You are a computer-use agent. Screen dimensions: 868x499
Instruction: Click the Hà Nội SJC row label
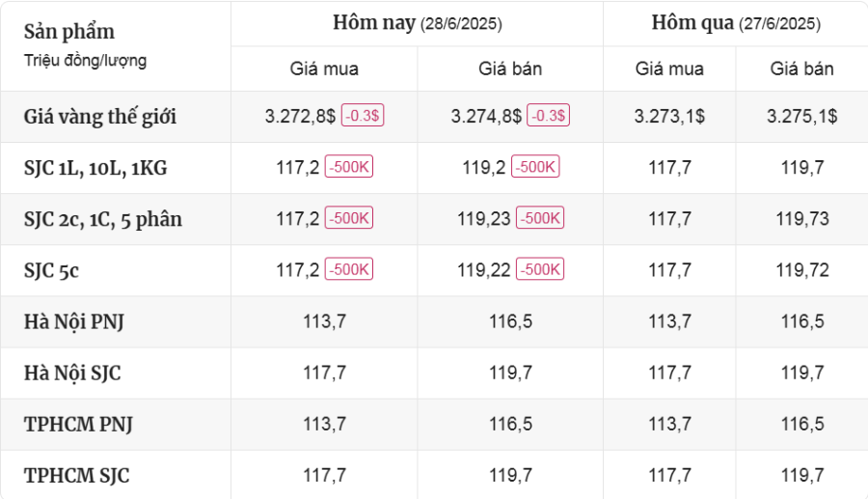(72, 373)
